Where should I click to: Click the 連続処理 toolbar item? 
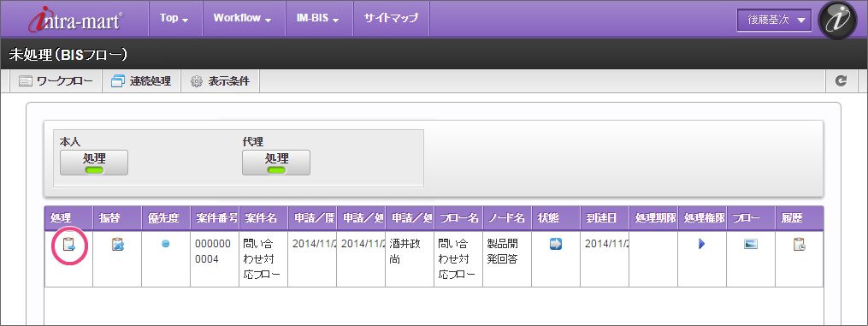pos(141,81)
